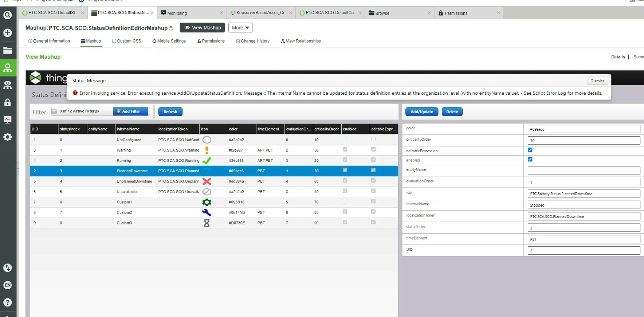The width and height of the screenshot is (644, 317).
Task: Open the Monitoring sidebar icon
Action: 8,120
